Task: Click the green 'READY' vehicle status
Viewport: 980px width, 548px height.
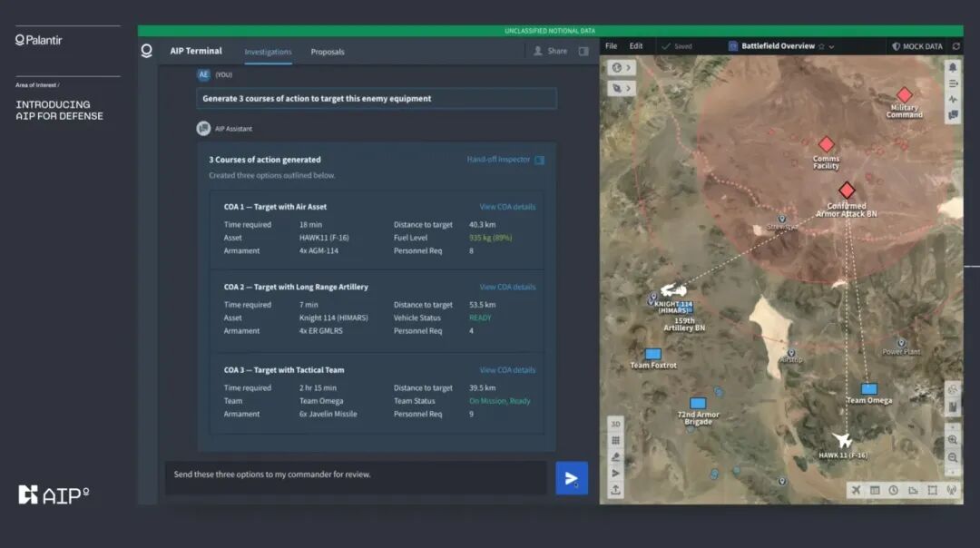Action: [x=480, y=318]
